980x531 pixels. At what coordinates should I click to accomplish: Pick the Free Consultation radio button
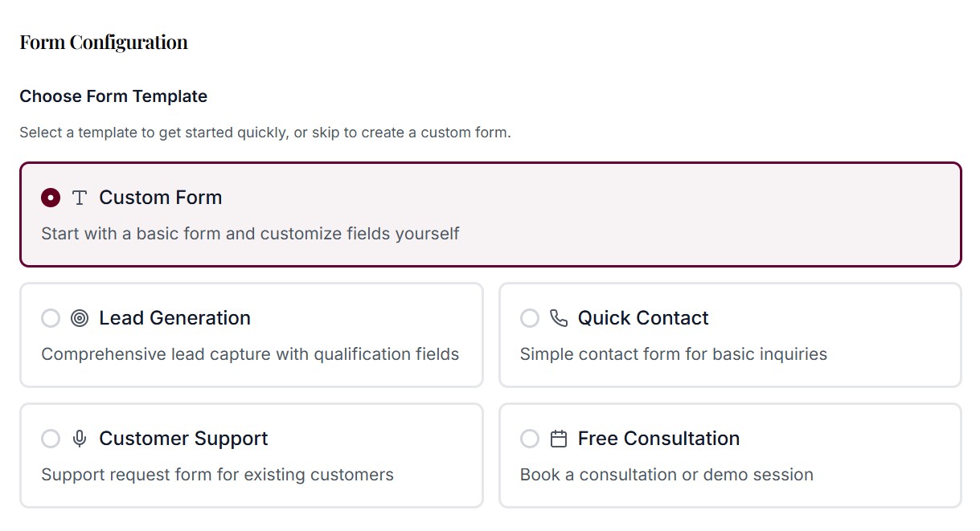530,439
